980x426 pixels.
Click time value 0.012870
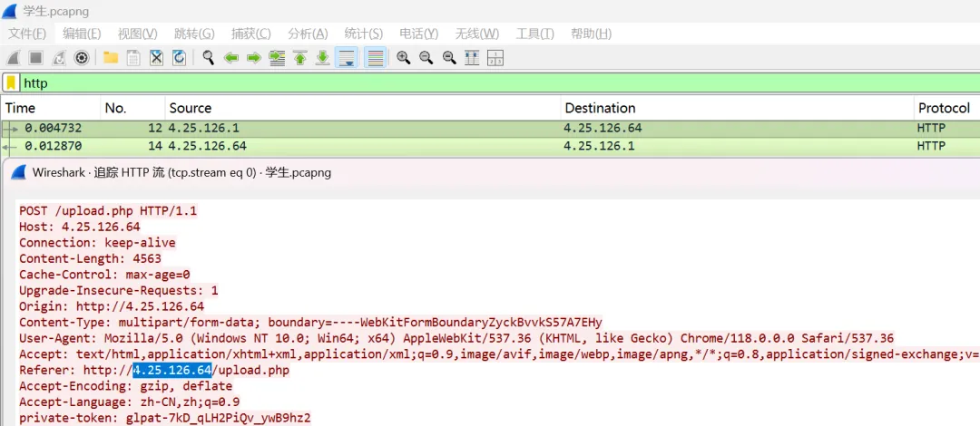coord(54,146)
